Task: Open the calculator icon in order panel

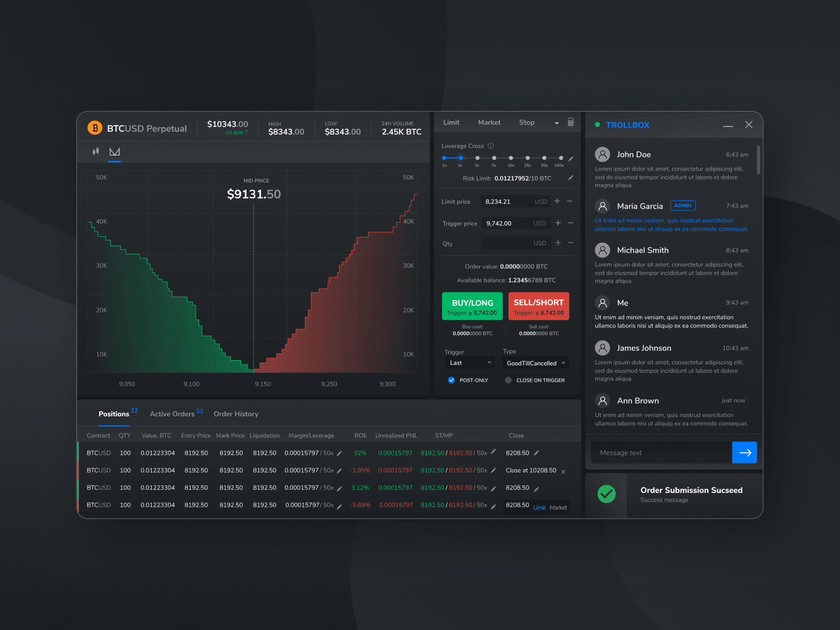Action: pyautogui.click(x=571, y=122)
